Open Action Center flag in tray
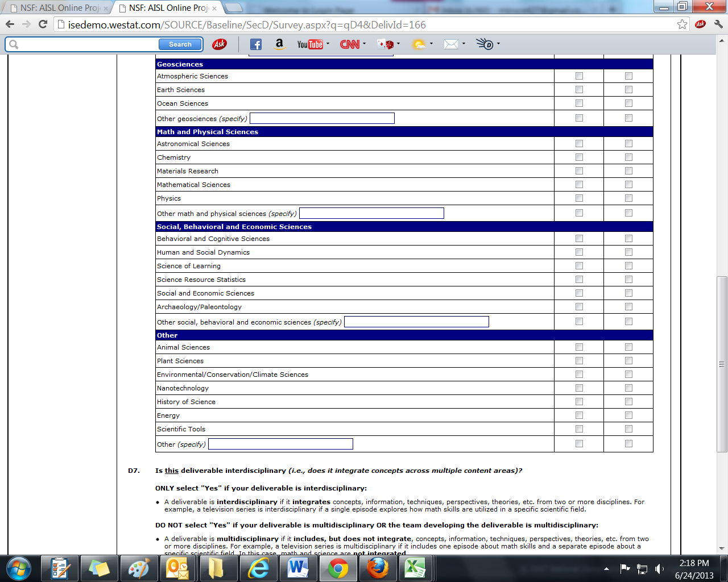The height and width of the screenshot is (582, 728). [625, 568]
